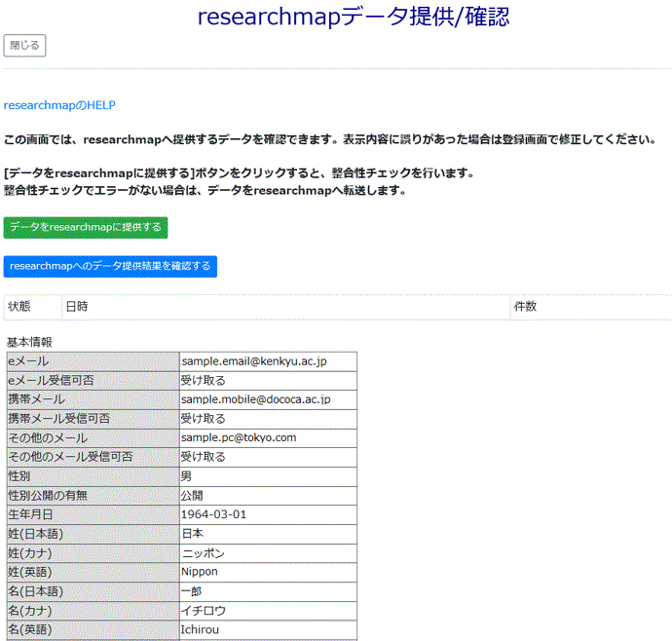
Task: Click the 姓(日本語) label cell
Action: [93, 534]
